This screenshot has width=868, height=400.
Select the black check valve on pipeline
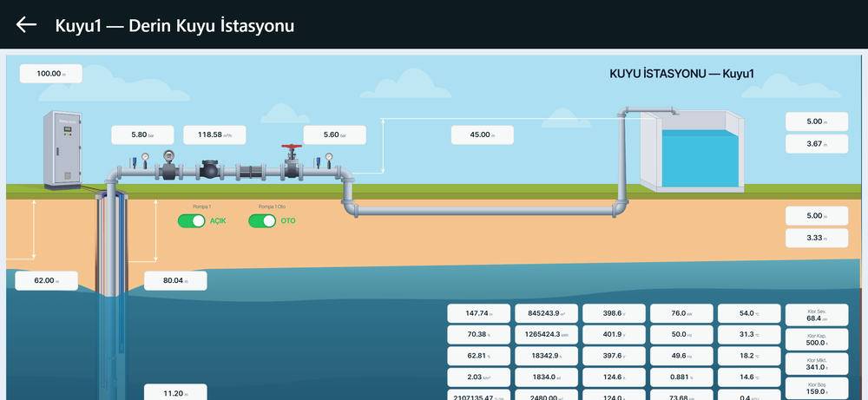(x=210, y=169)
